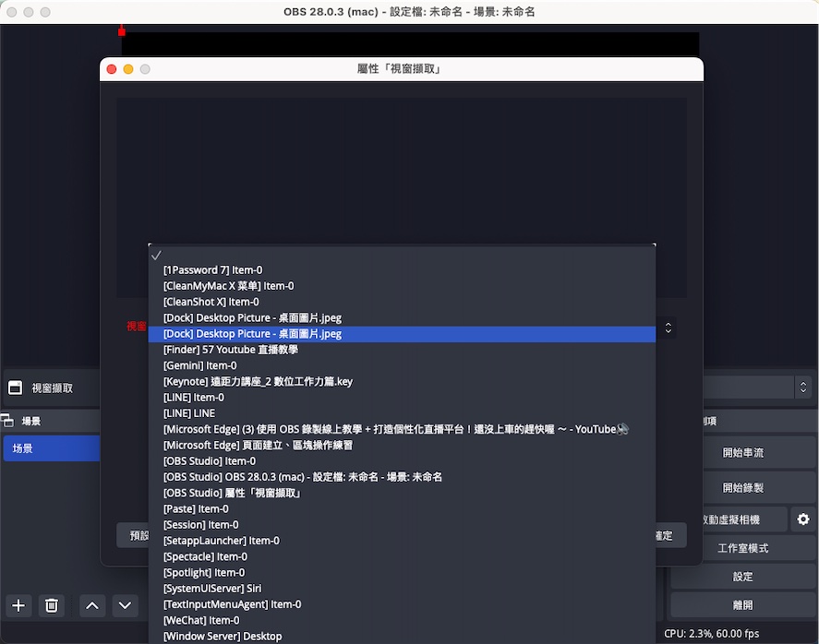Select the highlighted [Dock] Desktop Picture entry
Screen dimensions: 819x644
click(402, 334)
